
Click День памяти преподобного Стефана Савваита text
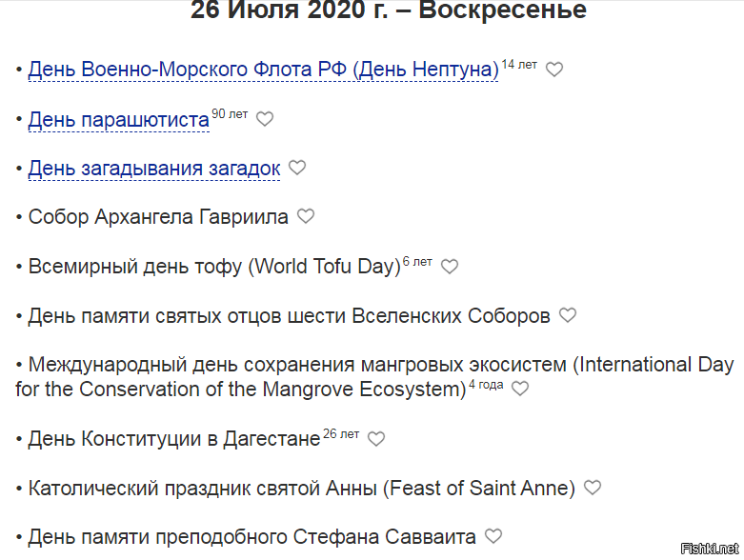coord(251,537)
